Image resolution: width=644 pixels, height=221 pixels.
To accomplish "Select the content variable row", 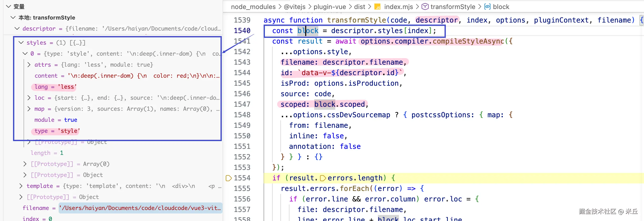I will [x=127, y=76].
